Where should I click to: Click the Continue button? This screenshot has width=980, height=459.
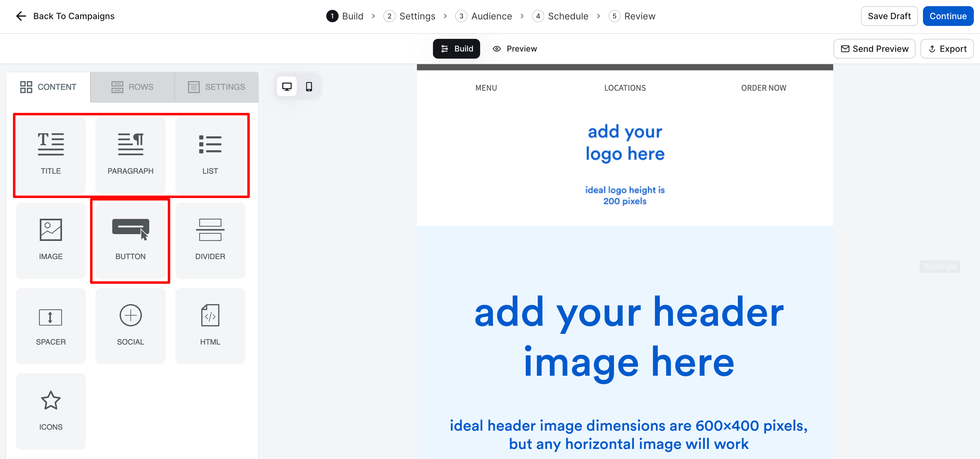948,16
